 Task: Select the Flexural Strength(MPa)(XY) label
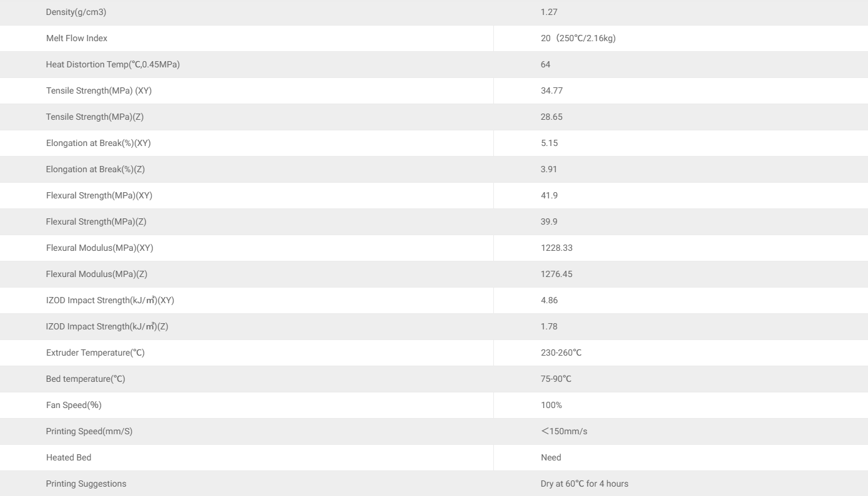[x=99, y=196]
